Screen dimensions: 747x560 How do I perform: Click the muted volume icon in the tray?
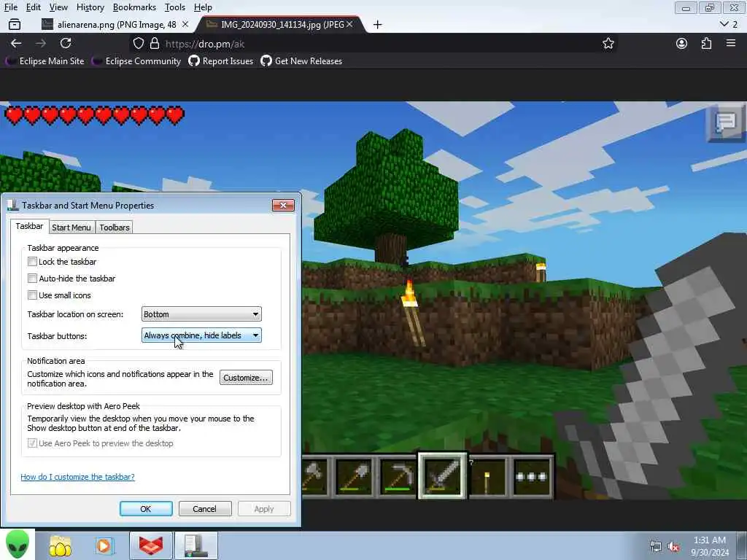tap(673, 547)
